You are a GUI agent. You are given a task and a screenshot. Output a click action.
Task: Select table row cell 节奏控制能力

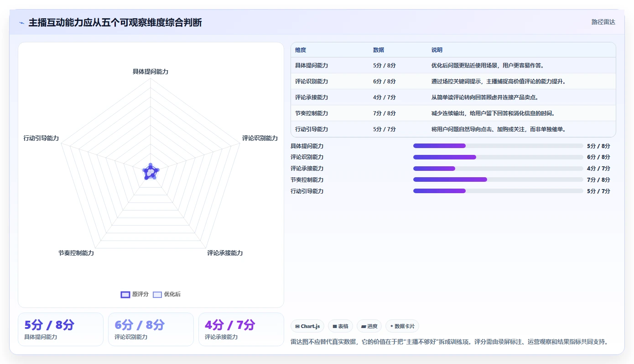pyautogui.click(x=312, y=113)
